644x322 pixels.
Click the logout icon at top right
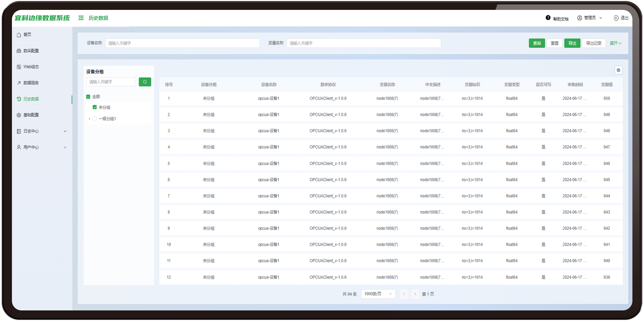[x=616, y=18]
